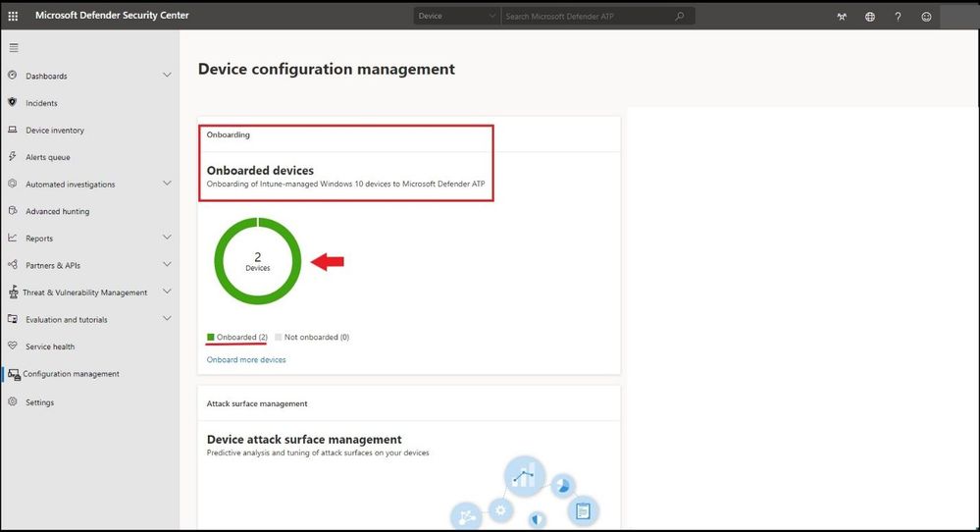Expand the Reports chevron
980x532 pixels.
(167, 238)
